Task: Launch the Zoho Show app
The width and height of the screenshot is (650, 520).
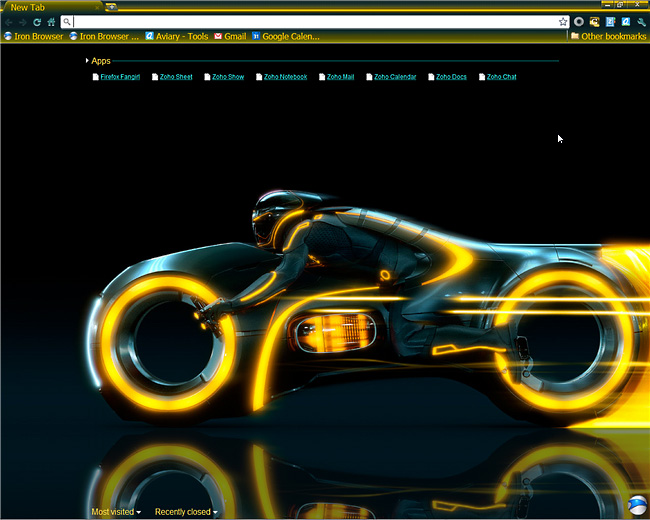Action: pyautogui.click(x=224, y=77)
